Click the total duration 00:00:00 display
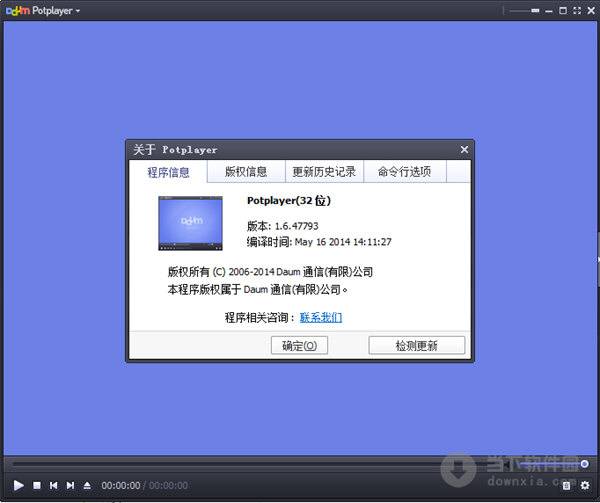Screen dimensions: 600x503 [168, 486]
